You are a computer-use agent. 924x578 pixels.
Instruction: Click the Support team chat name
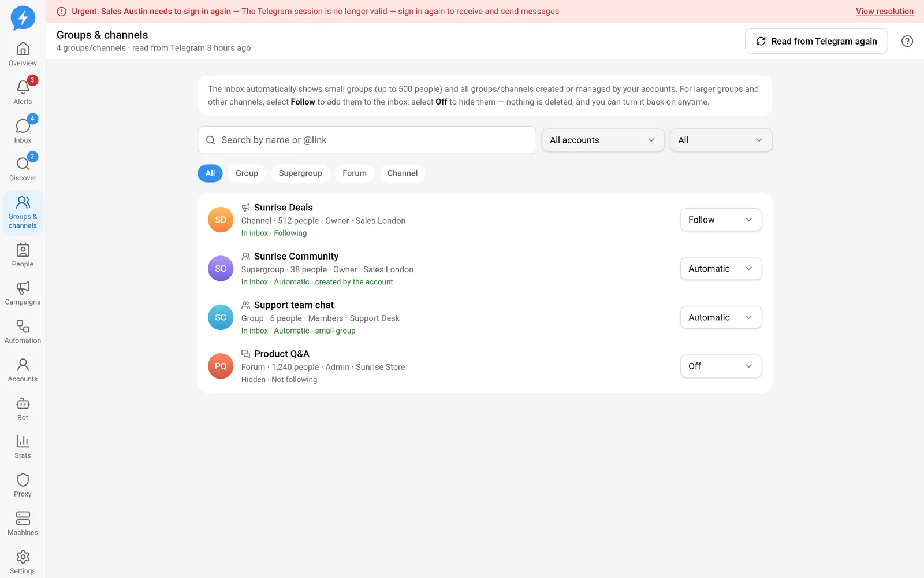pos(294,305)
